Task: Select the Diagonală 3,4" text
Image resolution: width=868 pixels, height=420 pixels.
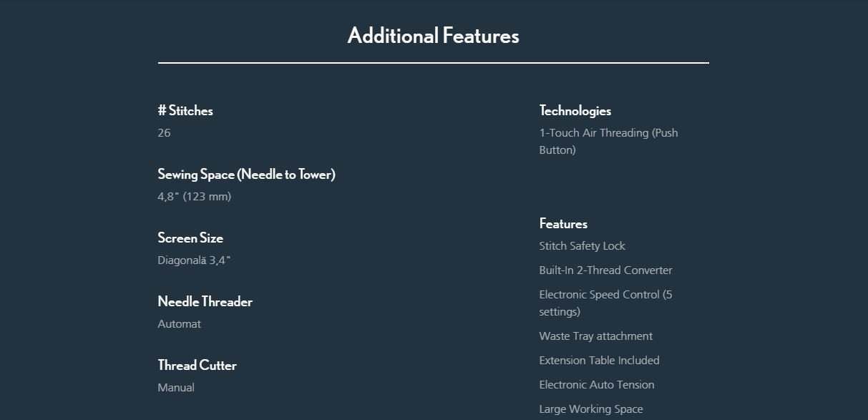Action: (x=194, y=260)
